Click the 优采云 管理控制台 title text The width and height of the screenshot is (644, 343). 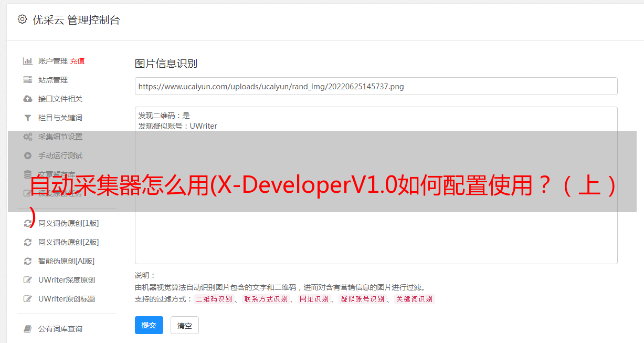[76, 20]
